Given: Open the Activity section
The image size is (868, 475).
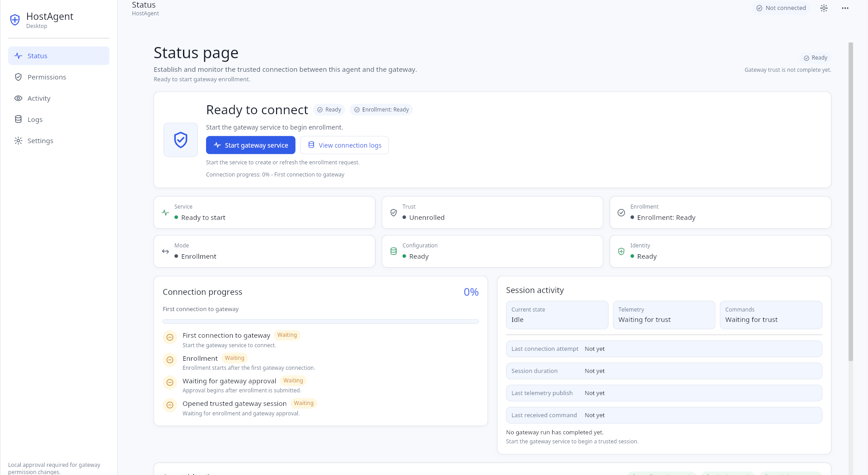Looking at the screenshot, I should pos(59,98).
